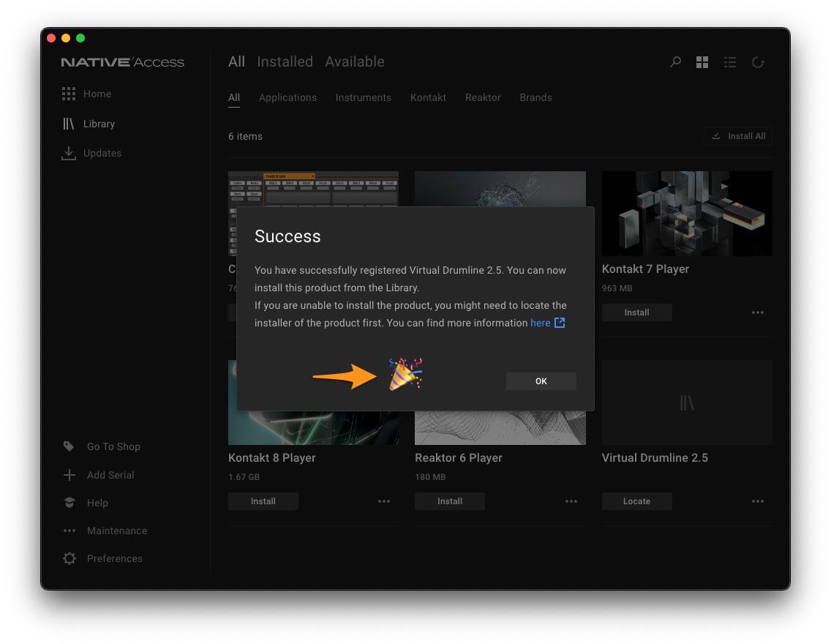The height and width of the screenshot is (644, 831).
Task: Open Home in the sidebar
Action: click(x=97, y=94)
